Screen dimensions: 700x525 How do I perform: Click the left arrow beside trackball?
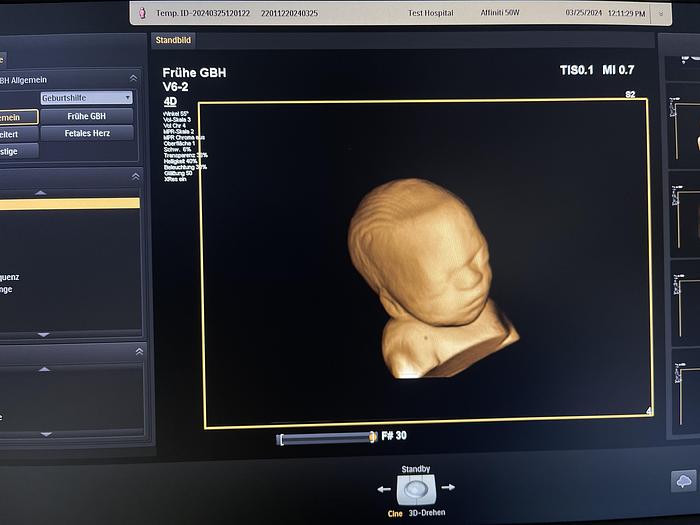(x=384, y=489)
